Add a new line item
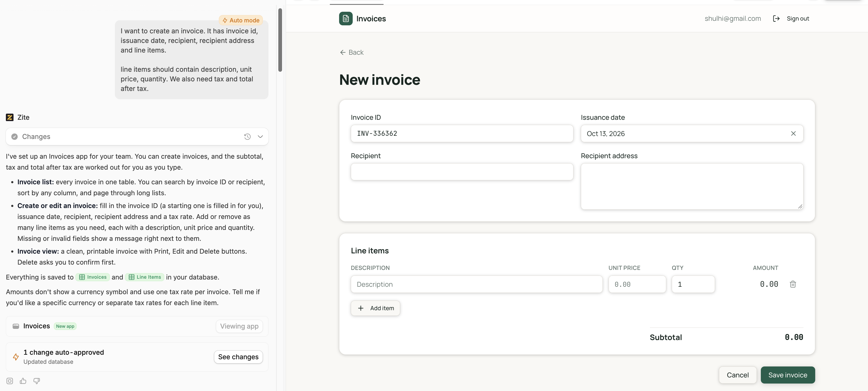 [375, 308]
